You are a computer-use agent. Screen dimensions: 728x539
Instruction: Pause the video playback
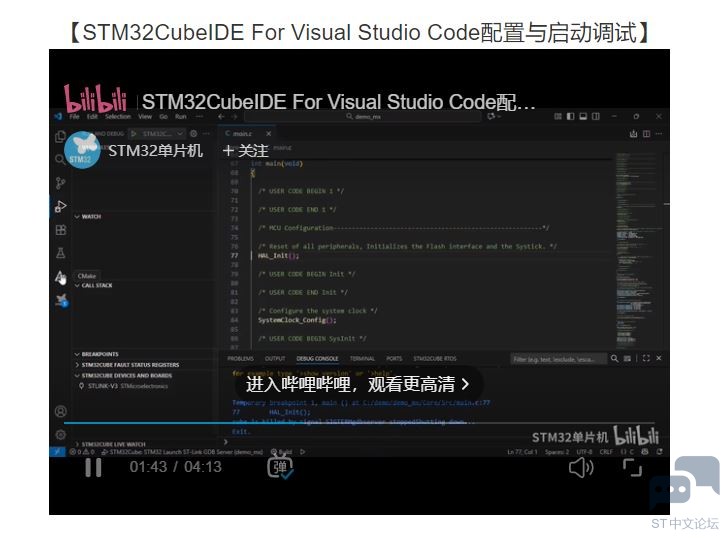click(93, 467)
